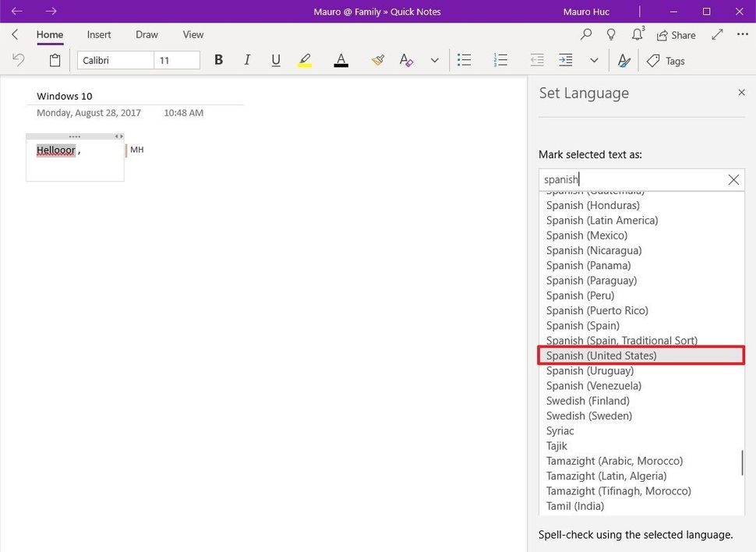Clear formatting with the erase formatting icon
Image resolution: width=756 pixels, height=552 pixels.
pos(405,60)
